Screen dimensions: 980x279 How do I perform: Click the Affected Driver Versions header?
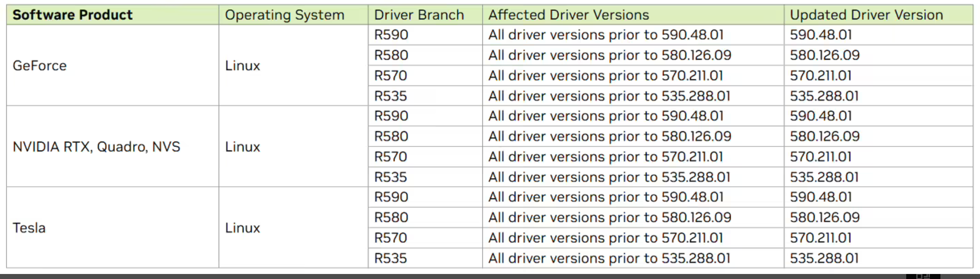(x=569, y=15)
